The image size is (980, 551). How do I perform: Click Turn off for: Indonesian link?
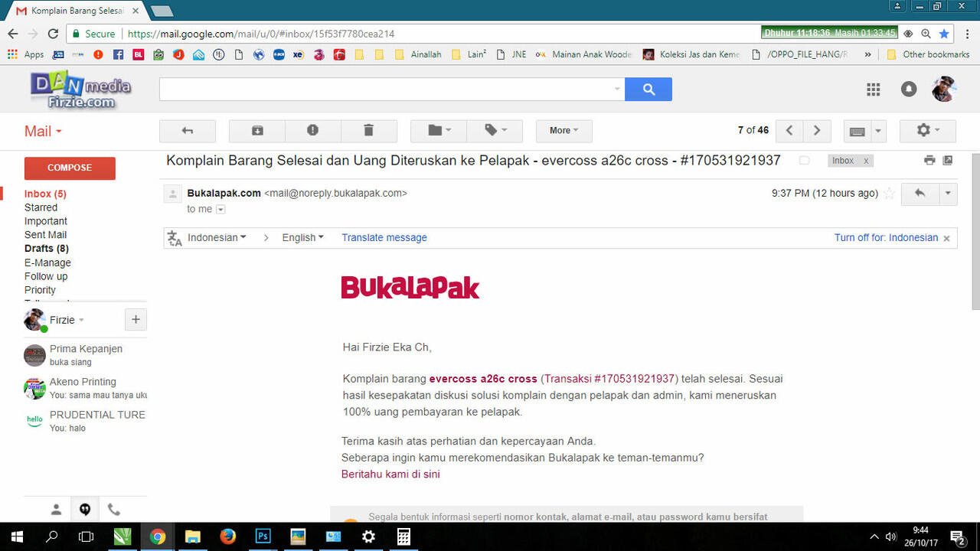pyautogui.click(x=886, y=238)
